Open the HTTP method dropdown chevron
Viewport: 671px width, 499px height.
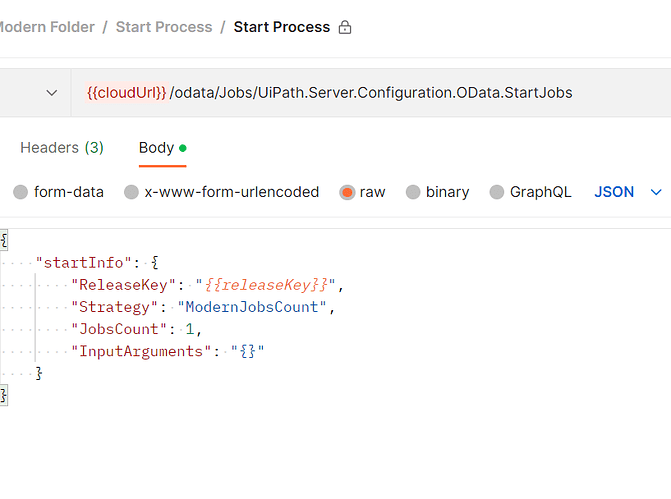pyautogui.click(x=52, y=93)
